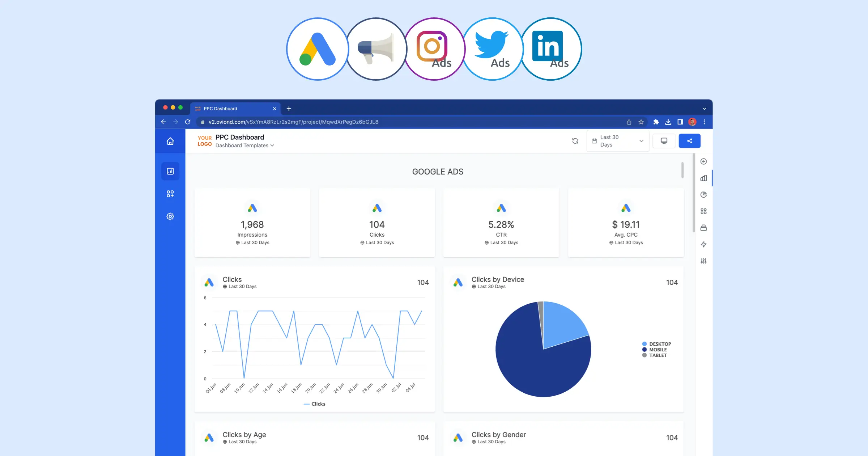Select the stacked layers icon in right panel
This screenshot has width=868, height=456.
click(x=703, y=228)
